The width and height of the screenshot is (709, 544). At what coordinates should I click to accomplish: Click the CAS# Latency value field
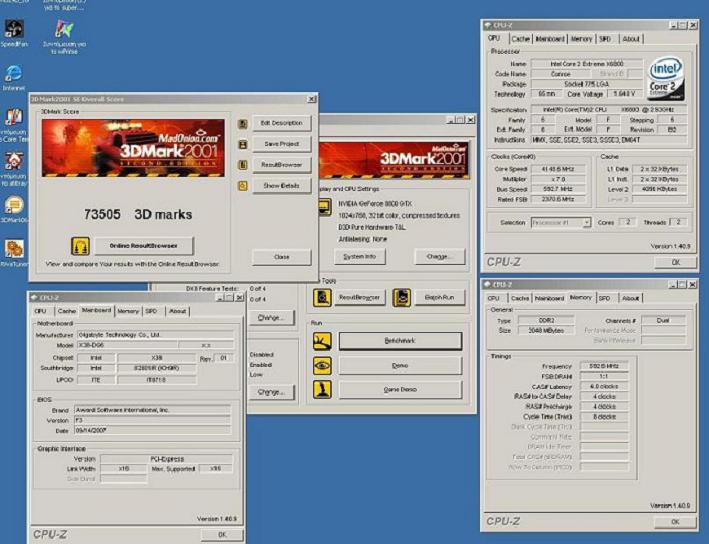click(x=604, y=387)
